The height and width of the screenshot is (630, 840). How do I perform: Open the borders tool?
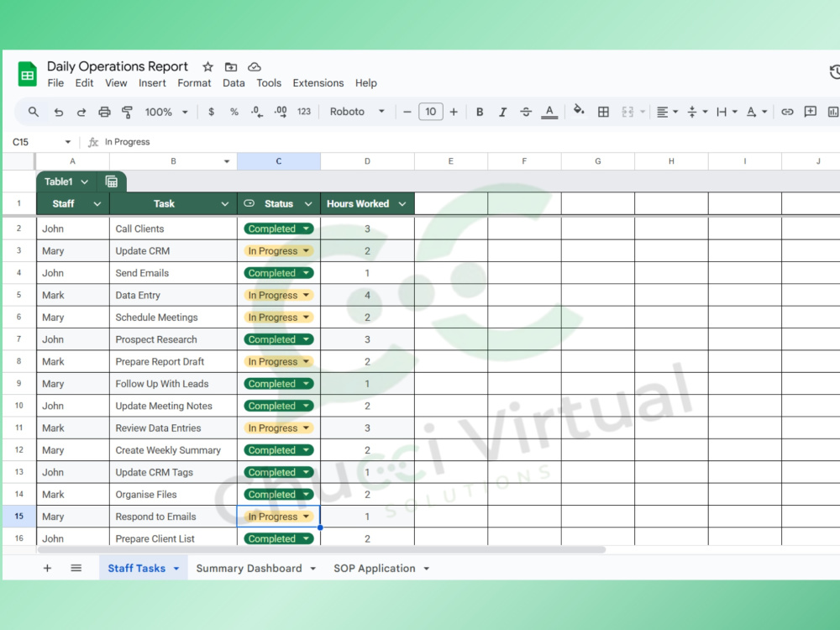[x=603, y=112]
